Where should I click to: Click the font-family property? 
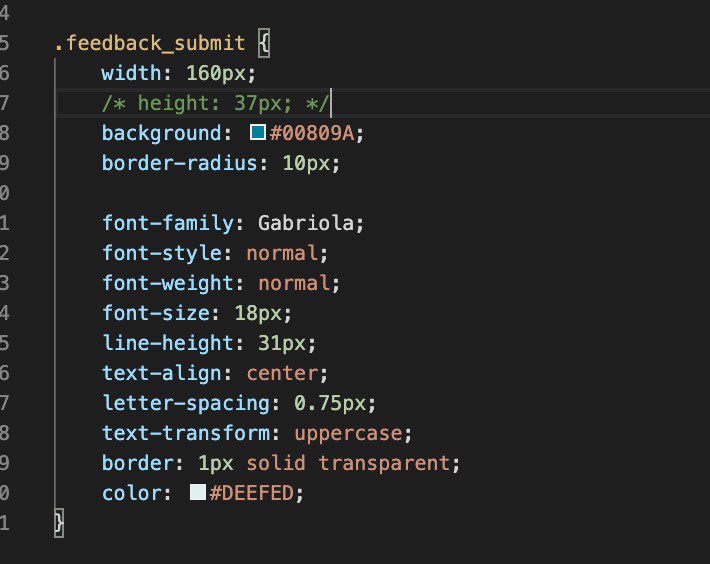(x=168, y=223)
